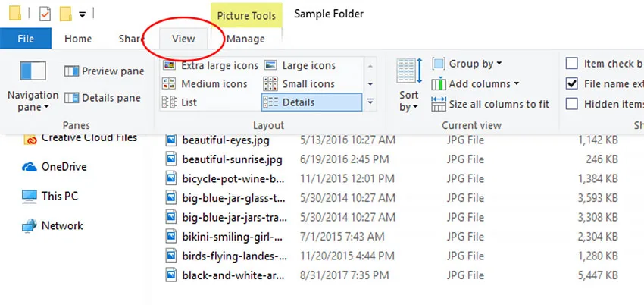The image size is (644, 305).
Task: Open the Manage tab
Action: [245, 39]
